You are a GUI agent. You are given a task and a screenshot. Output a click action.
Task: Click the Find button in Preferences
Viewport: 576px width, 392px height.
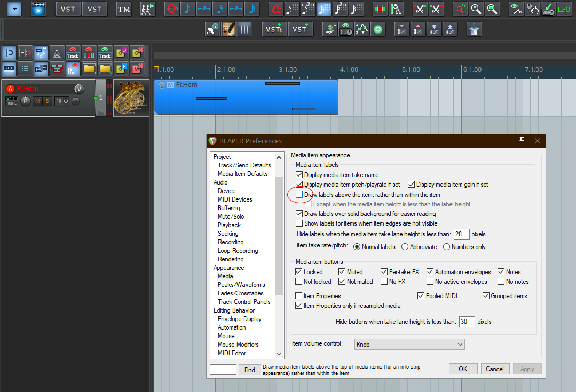tap(250, 370)
